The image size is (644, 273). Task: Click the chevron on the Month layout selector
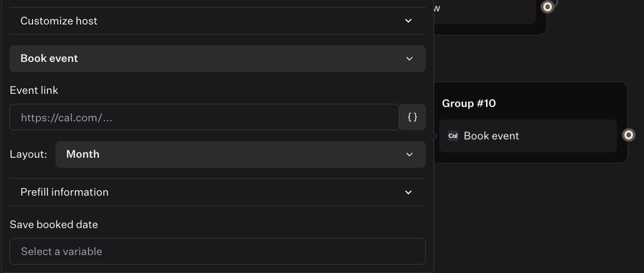tap(409, 154)
